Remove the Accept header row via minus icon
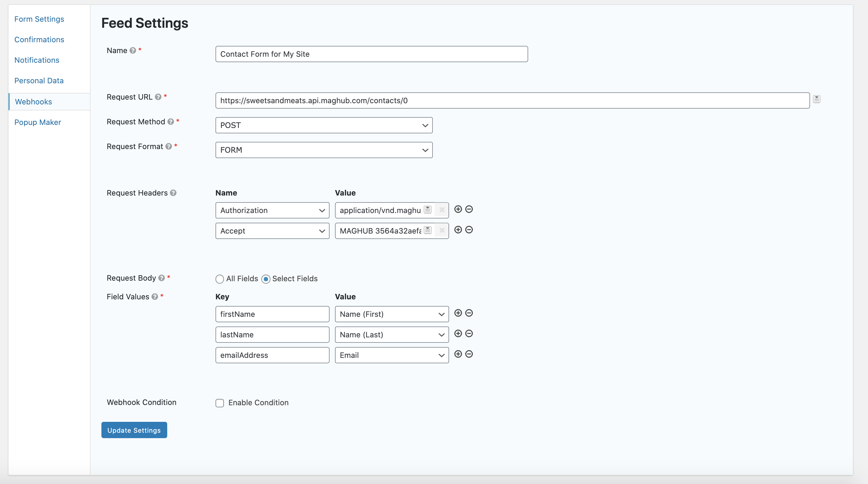The width and height of the screenshot is (868, 484). click(x=469, y=230)
